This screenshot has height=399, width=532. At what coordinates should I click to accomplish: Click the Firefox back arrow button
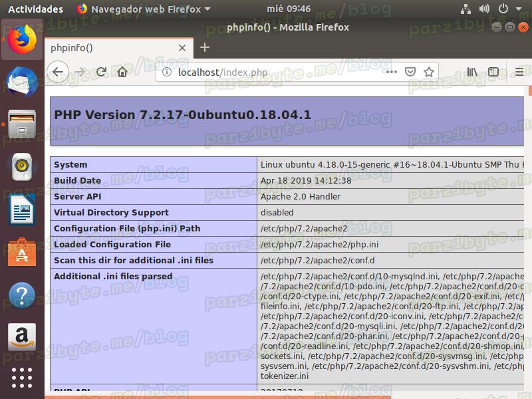58,72
